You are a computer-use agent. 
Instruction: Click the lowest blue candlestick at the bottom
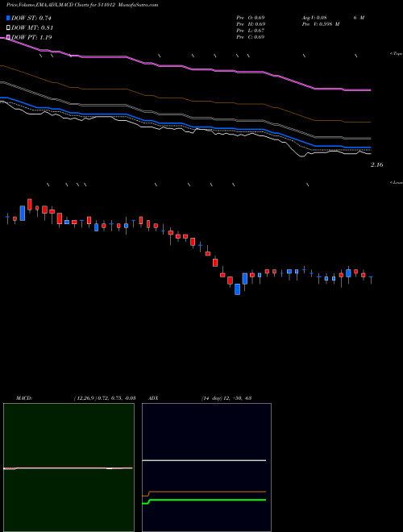(238, 289)
